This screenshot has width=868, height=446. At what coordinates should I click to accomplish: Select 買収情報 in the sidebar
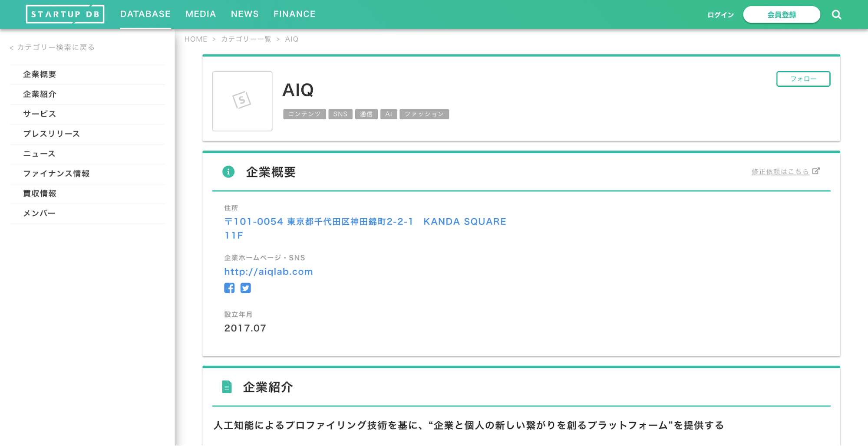click(x=87, y=194)
